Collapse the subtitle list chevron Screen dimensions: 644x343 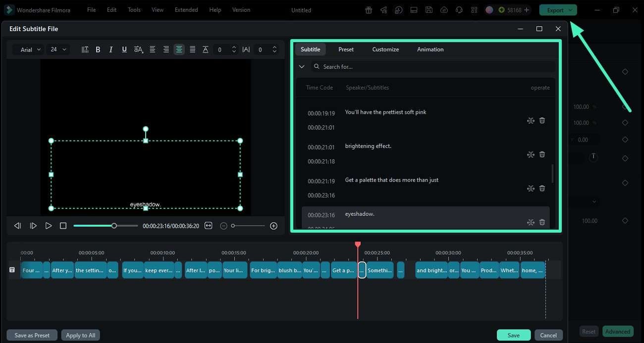coord(302,67)
